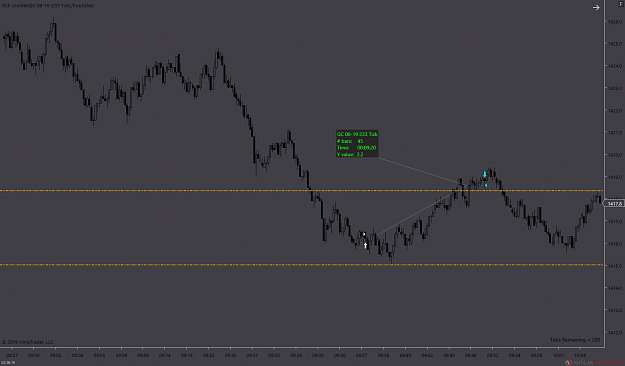Click the 09:14 time axis label
Screen dimensions: 625x366
click(x=165, y=355)
